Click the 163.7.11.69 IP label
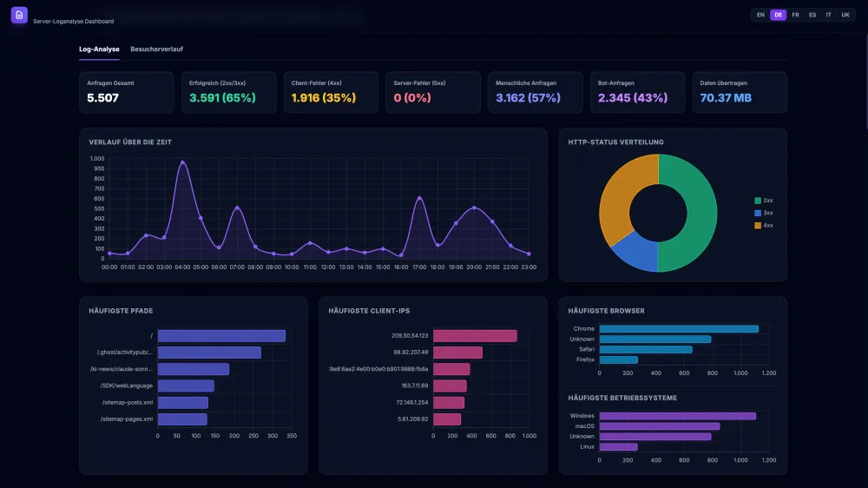The height and width of the screenshot is (488, 868). pyautogui.click(x=415, y=386)
